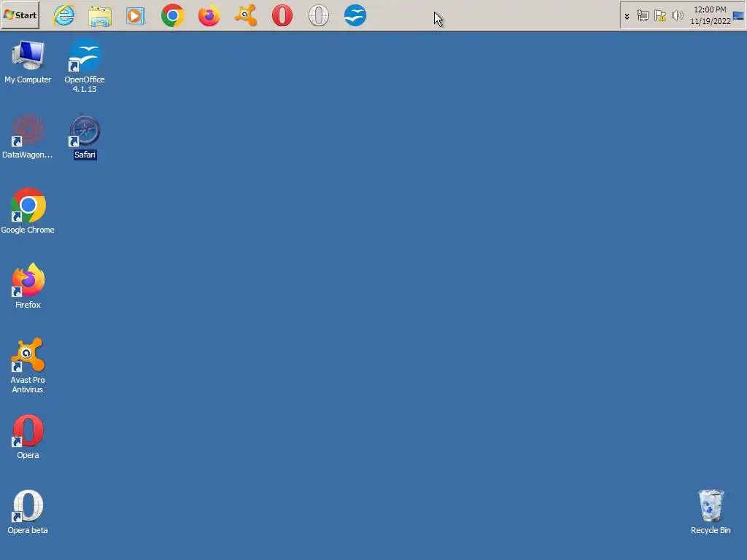Select the DataWagon desktop shortcut
Screen dimensions: 747x560
(x=28, y=136)
